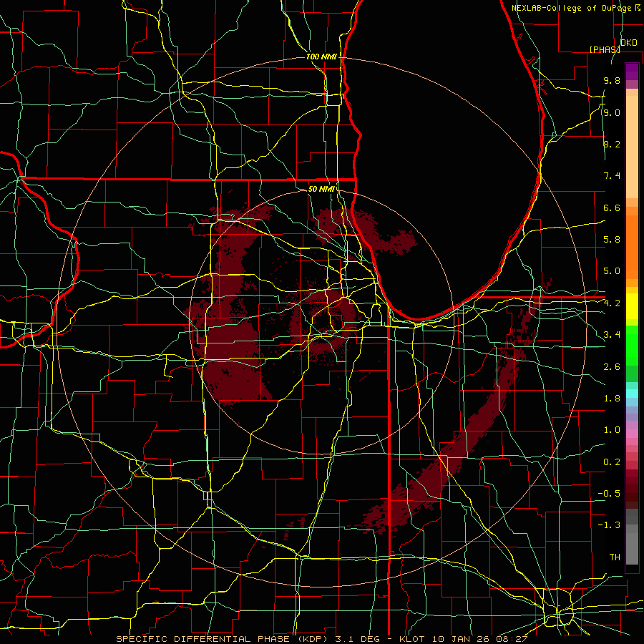Click the 5.8 value on the scale

pyautogui.click(x=612, y=240)
